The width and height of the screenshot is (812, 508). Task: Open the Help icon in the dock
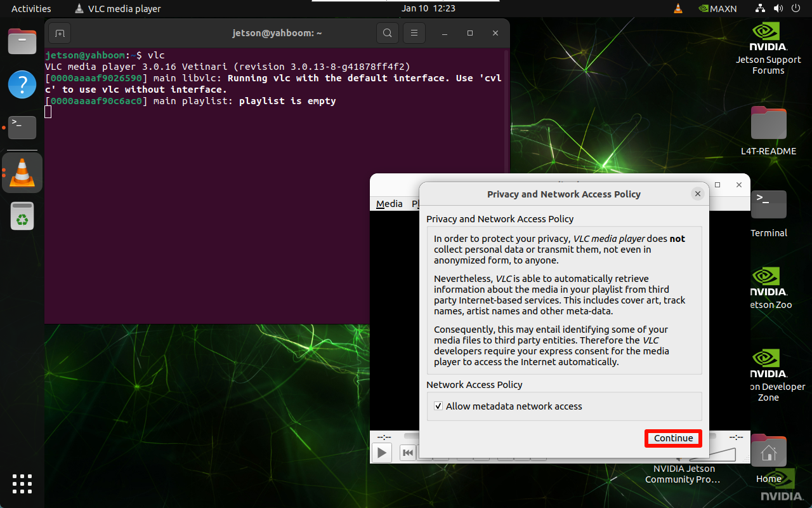(22, 84)
